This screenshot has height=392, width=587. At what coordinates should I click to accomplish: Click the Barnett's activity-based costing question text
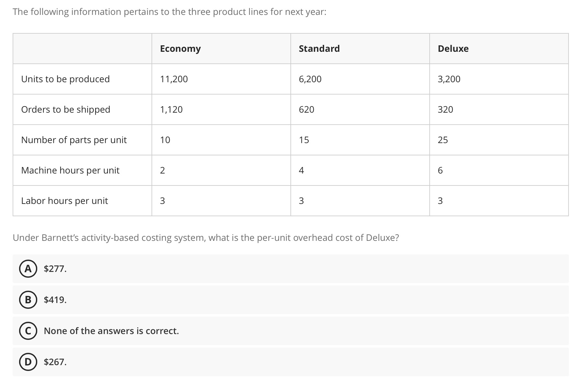pos(206,238)
